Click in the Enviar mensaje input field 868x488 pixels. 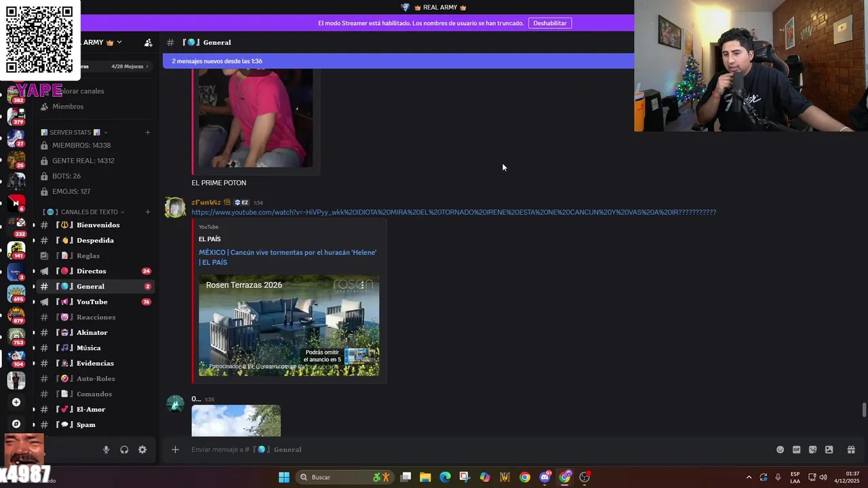point(475,449)
